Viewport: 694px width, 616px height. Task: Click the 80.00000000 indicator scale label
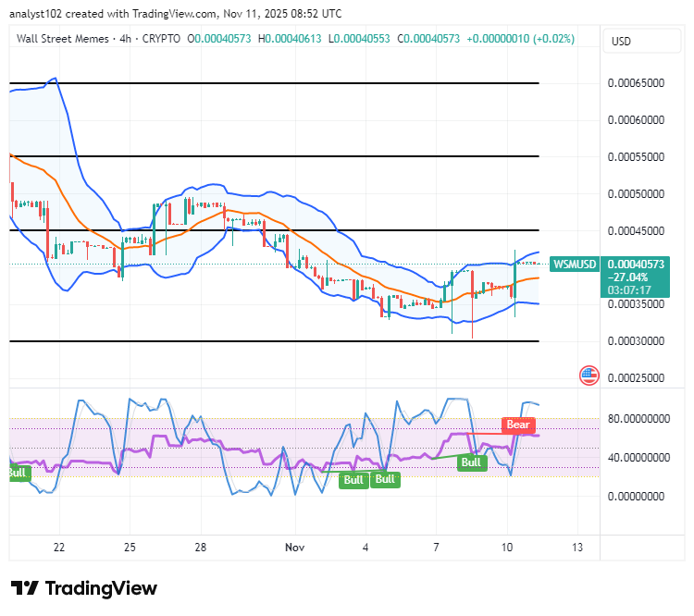coord(638,419)
